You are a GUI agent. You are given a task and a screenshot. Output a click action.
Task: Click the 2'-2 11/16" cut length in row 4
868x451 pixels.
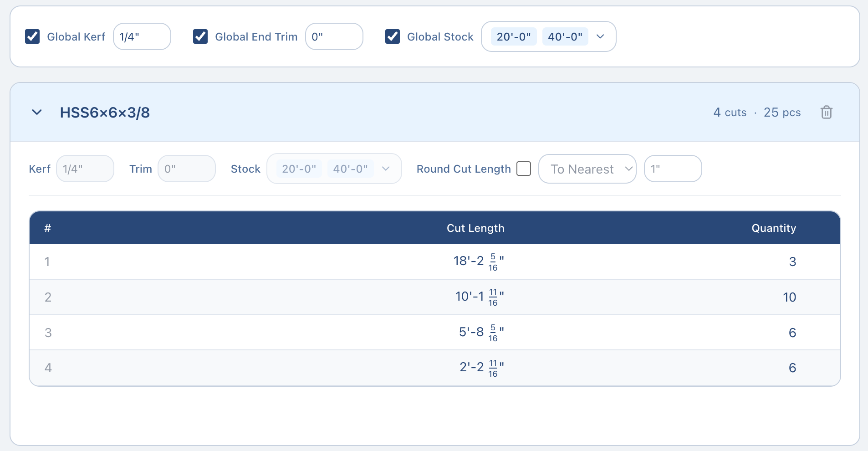pyautogui.click(x=481, y=368)
